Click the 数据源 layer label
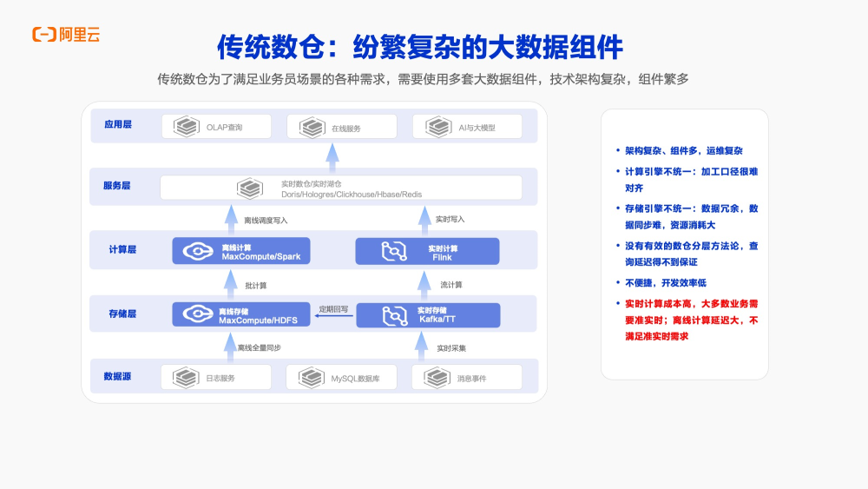 coord(117,377)
